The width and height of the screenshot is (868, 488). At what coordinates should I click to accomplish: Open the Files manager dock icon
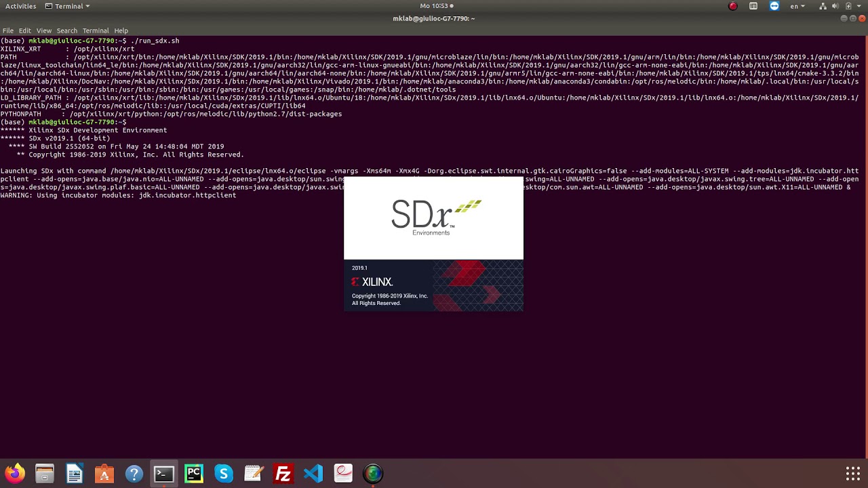pyautogui.click(x=45, y=474)
